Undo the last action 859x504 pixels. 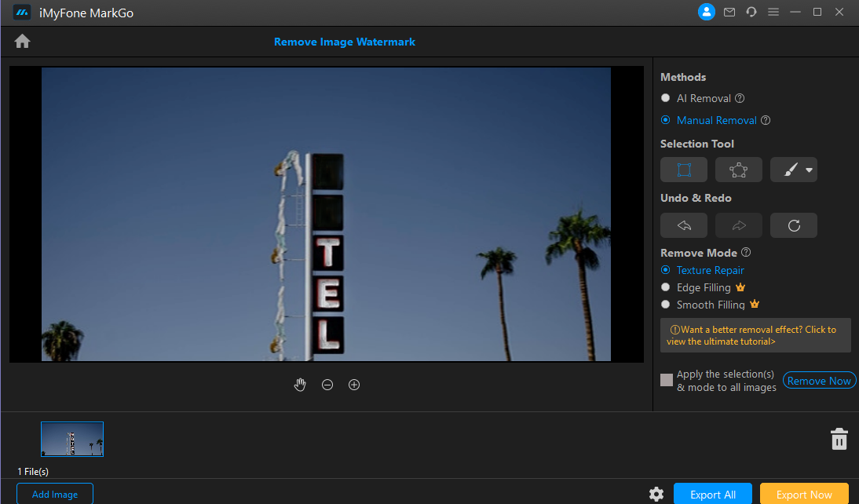tap(683, 225)
